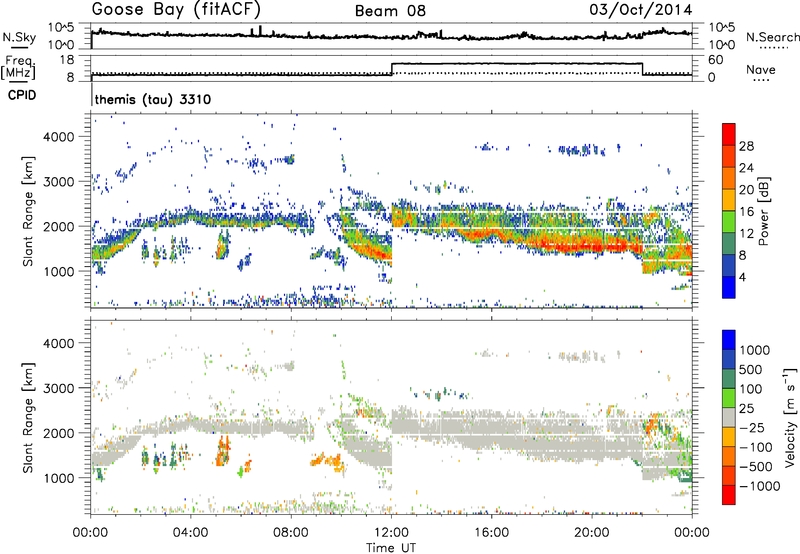Click the date '03/Oct/2014'
Screen dimensions: 800x554
641,10
